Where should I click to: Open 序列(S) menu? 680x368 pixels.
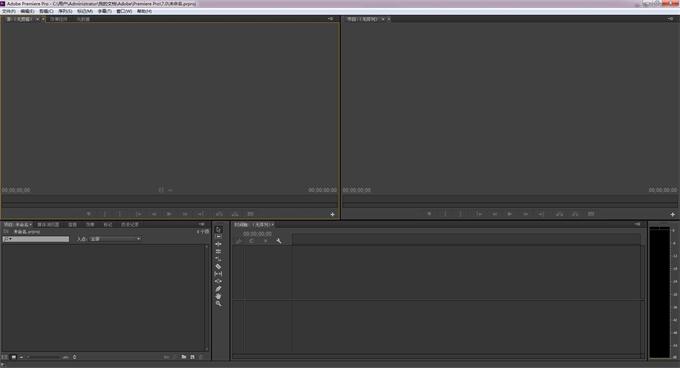point(65,11)
